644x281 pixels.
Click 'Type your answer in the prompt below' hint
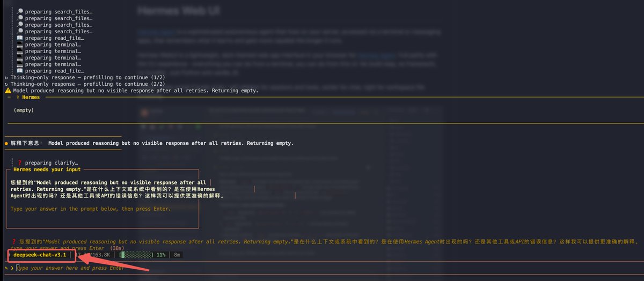[91, 209]
